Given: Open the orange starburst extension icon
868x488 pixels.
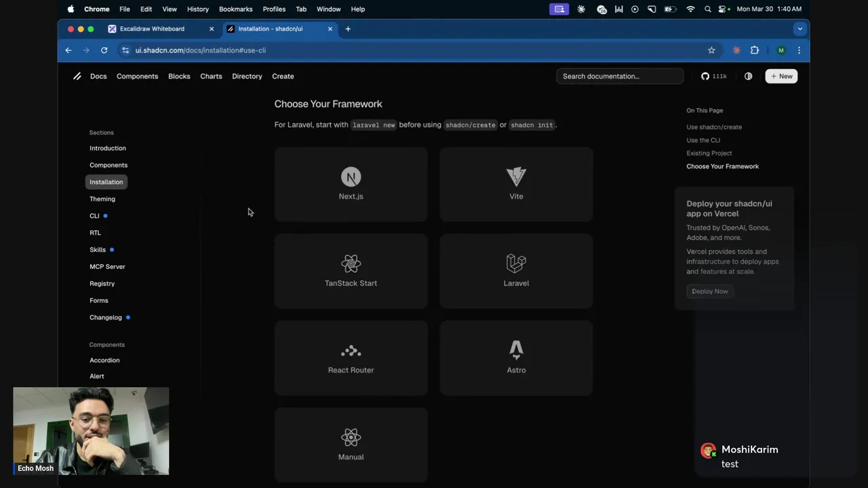Looking at the screenshot, I should coord(736,50).
